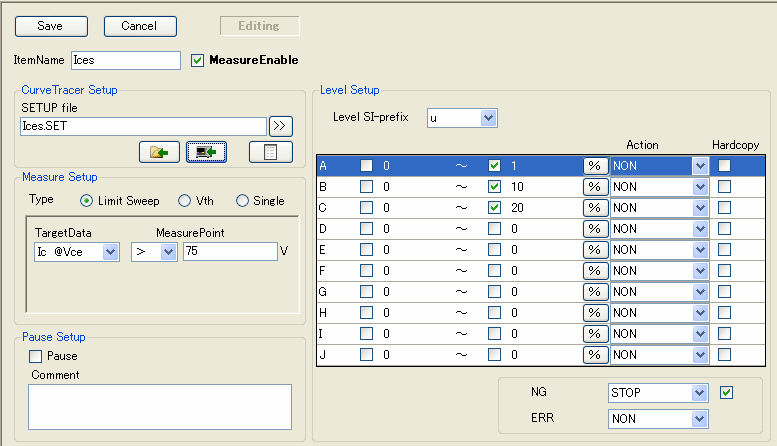Click the Editing status button
This screenshot has width=777, height=446.
260,26
